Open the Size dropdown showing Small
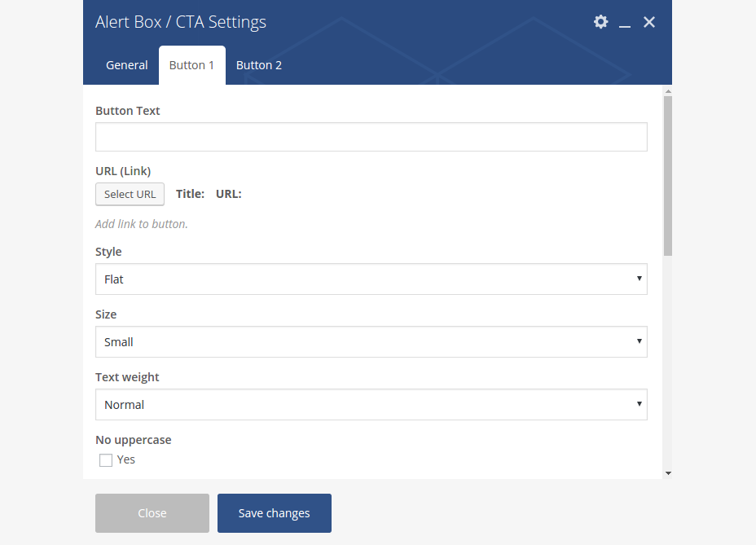This screenshot has height=545, width=756. coord(371,341)
